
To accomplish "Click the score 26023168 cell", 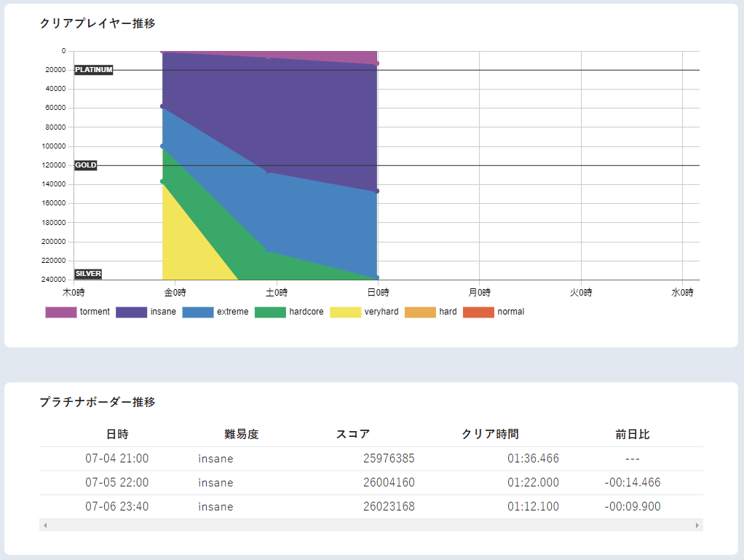I will [389, 507].
